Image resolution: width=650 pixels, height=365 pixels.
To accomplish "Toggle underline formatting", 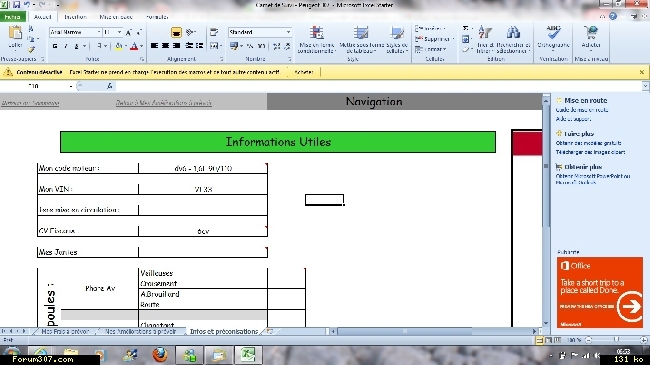I will (x=76, y=46).
